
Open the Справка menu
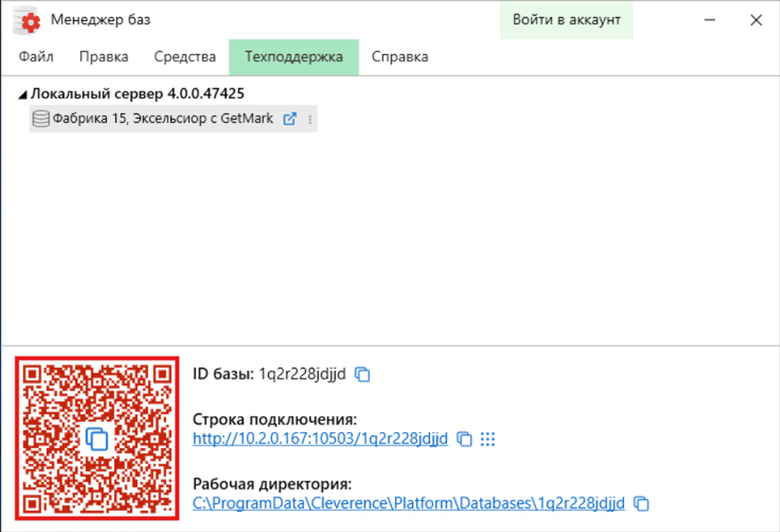pos(399,57)
